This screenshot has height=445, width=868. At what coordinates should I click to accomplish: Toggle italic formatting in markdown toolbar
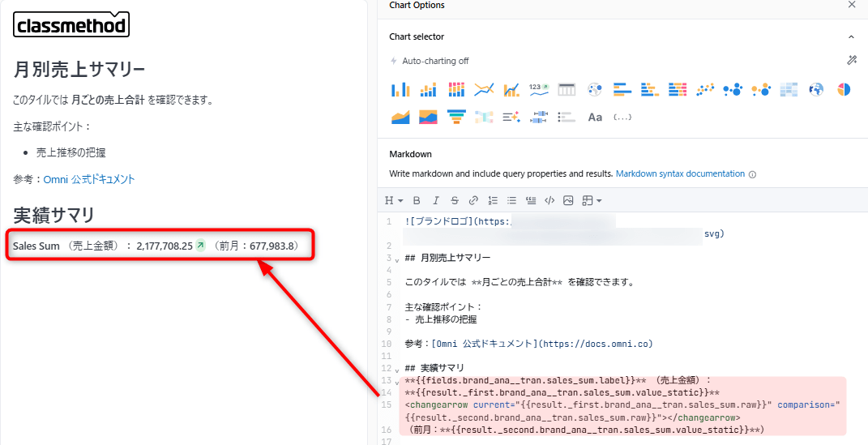tap(436, 200)
